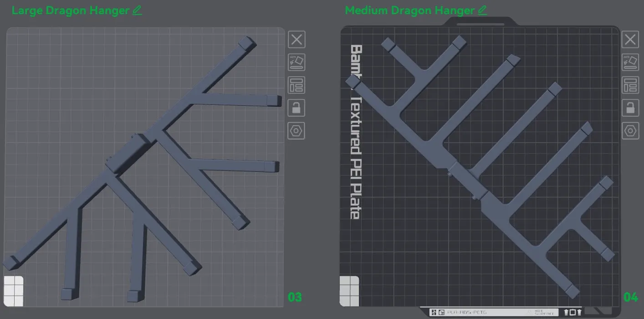Viewport: 644px width, 319px height.
Task: Auto-orient the Large Dragon Hanger plate
Action: click(x=296, y=62)
